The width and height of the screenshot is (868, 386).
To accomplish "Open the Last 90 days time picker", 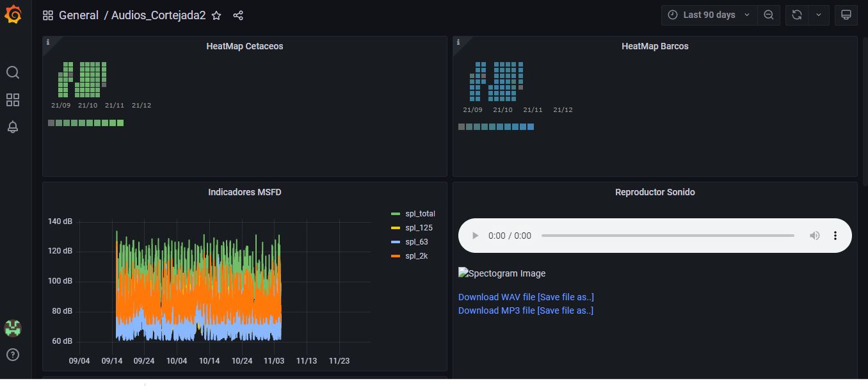I will [x=709, y=15].
